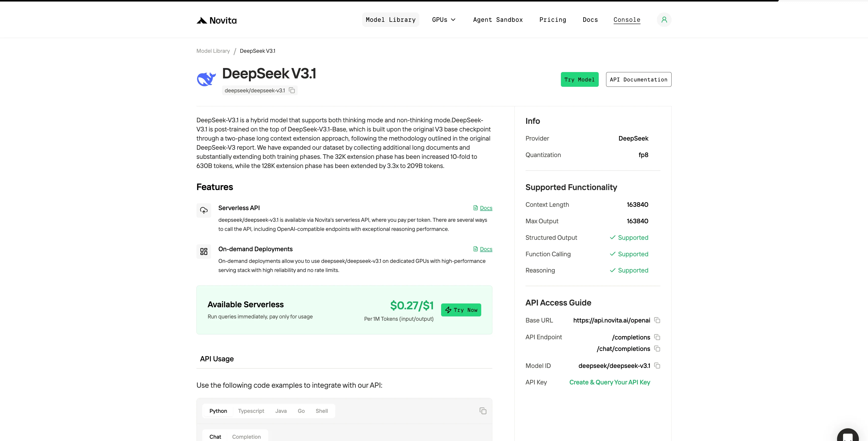868x441 pixels.
Task: Open the Pricing page
Action: pos(553,20)
